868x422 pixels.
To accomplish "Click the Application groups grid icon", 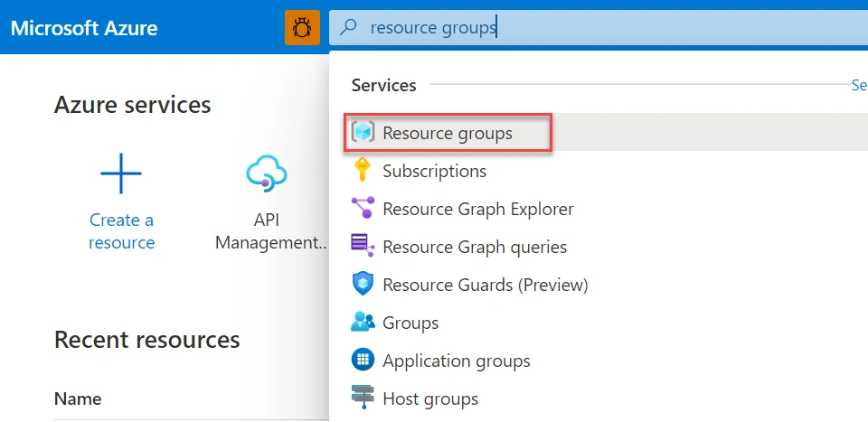I will click(363, 360).
